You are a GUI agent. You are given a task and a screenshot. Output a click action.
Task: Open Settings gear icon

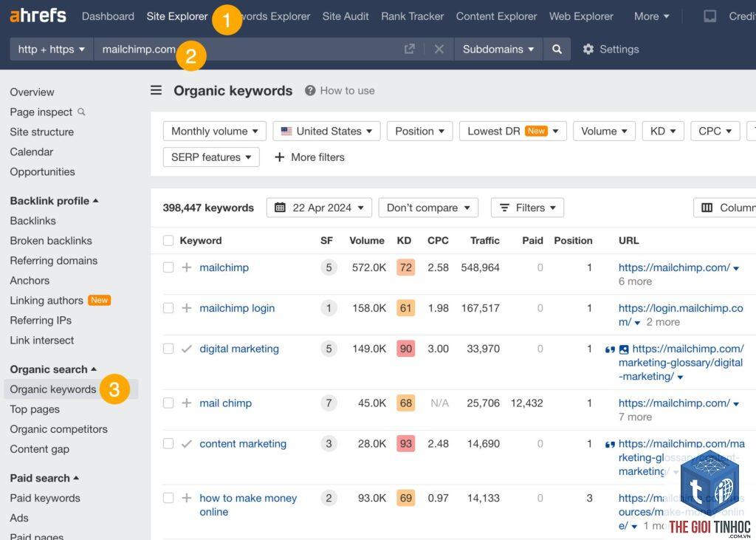[x=588, y=49]
